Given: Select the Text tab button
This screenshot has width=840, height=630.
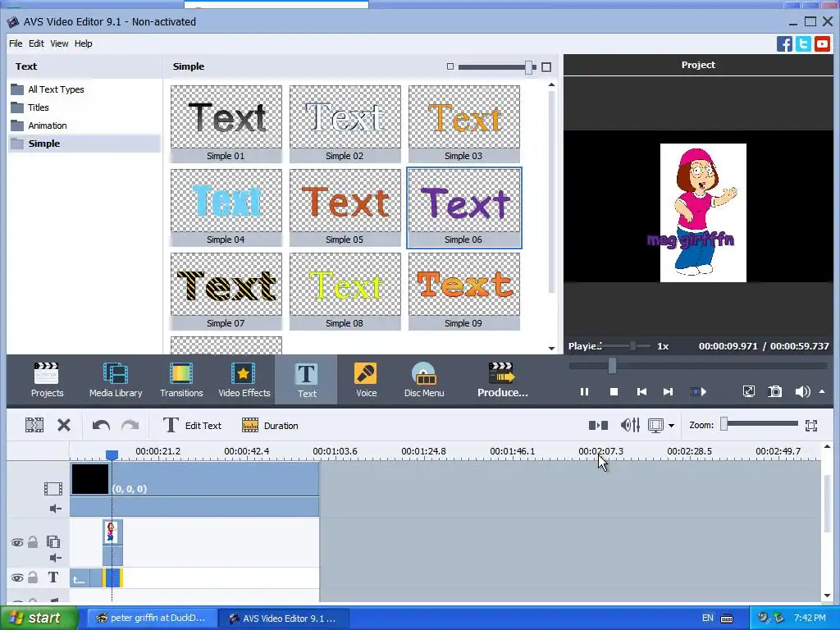Looking at the screenshot, I should click(307, 379).
